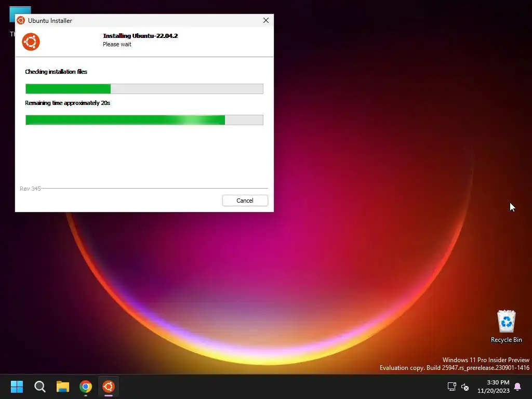Click the Ubuntu Installer window title

coord(50,20)
